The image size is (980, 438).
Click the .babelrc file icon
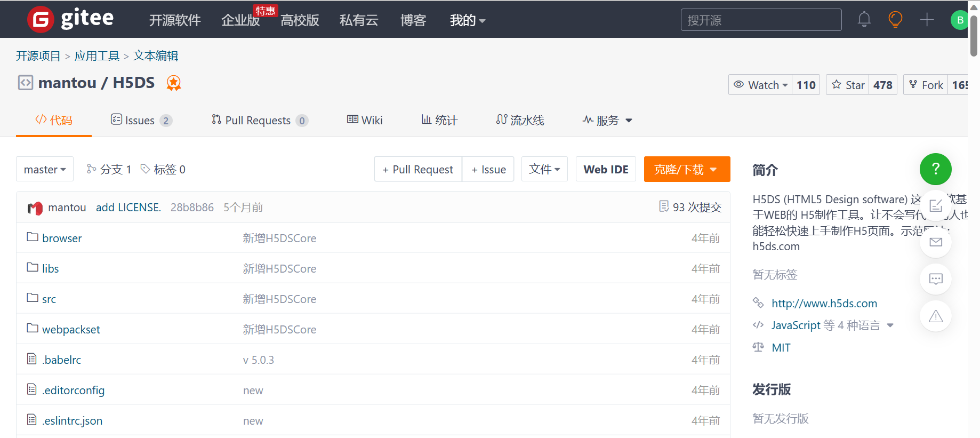click(x=32, y=359)
